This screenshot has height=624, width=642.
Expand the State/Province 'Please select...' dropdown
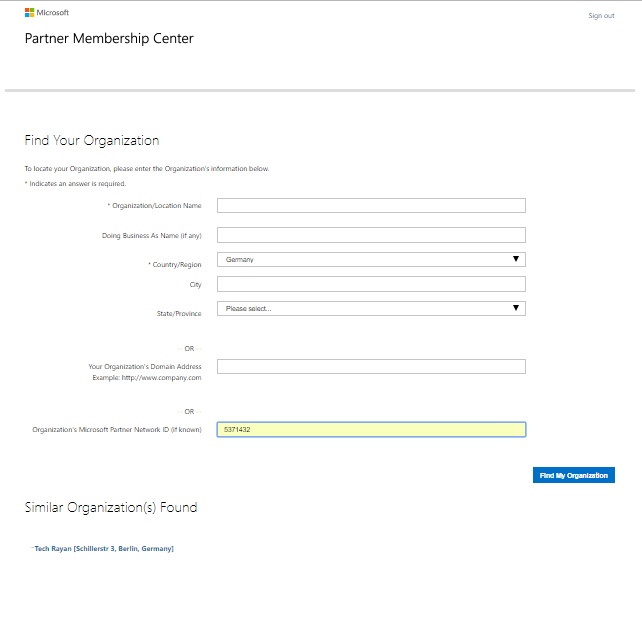tap(371, 308)
